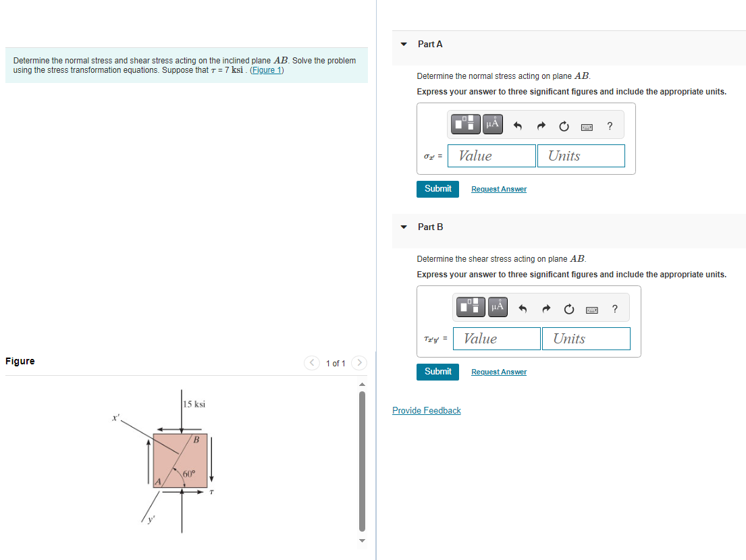Viewport: 746px width, 560px height.
Task: Click the Part B Value input field
Action: click(x=497, y=339)
